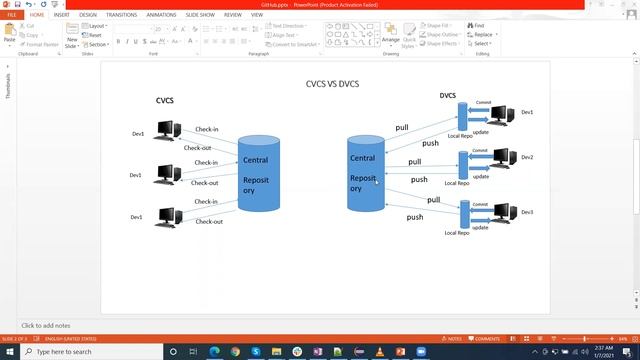Switch to the TRANSITIONS tab

122,15
